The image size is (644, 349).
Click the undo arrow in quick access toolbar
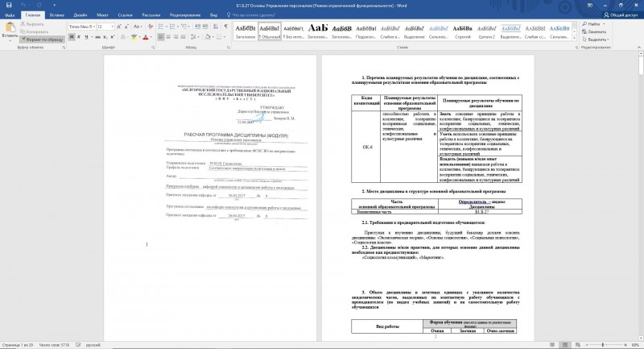click(x=24, y=6)
